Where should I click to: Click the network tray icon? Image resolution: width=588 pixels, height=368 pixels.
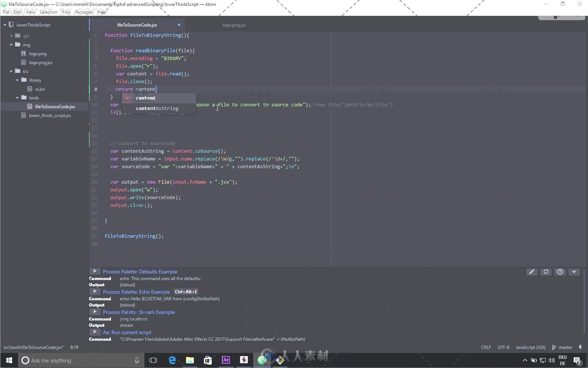point(542,360)
